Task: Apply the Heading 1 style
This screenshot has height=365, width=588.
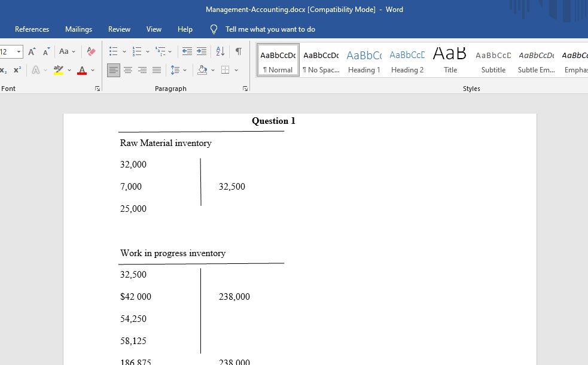Action: (364, 60)
